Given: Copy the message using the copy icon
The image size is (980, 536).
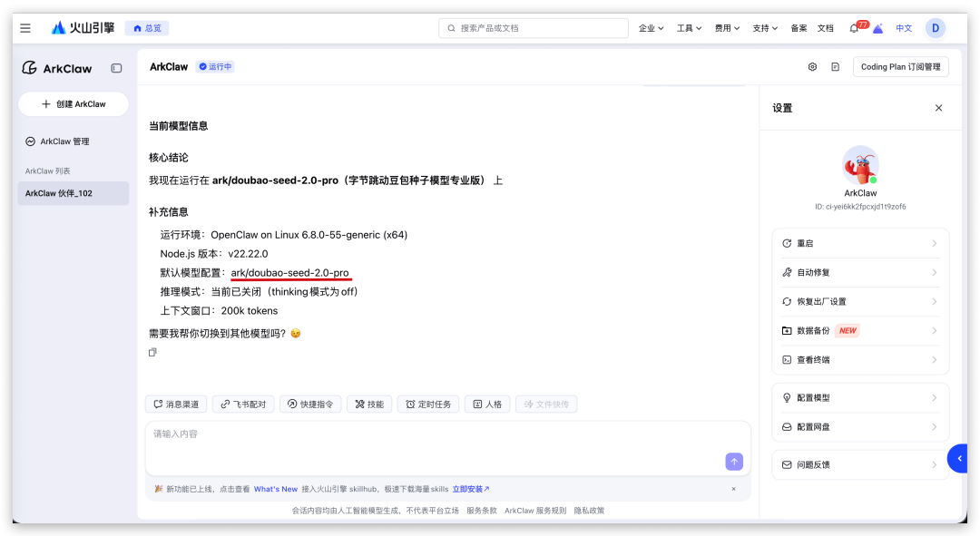Looking at the screenshot, I should (152, 352).
